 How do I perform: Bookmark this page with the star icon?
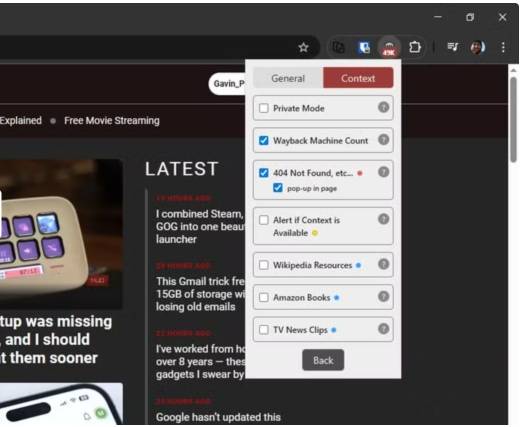pyautogui.click(x=303, y=47)
